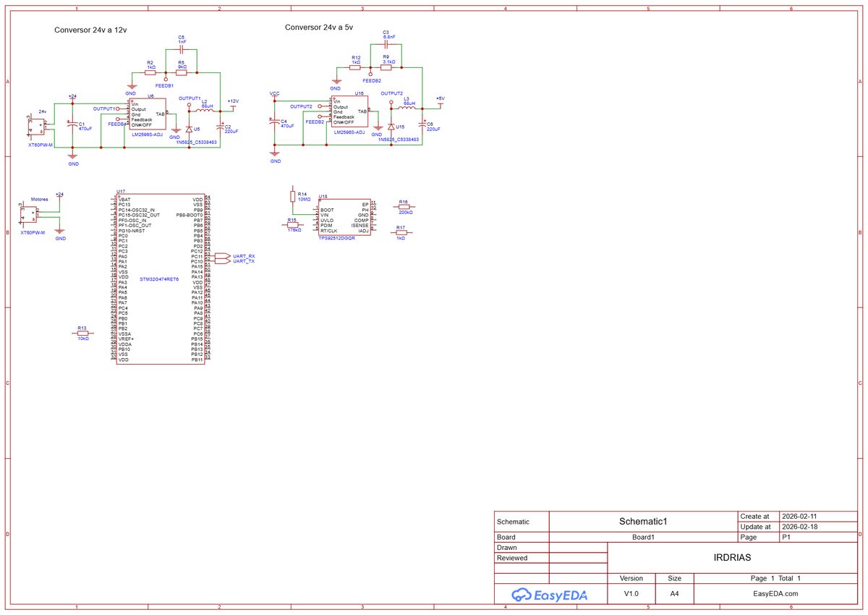The width and height of the screenshot is (868, 615).
Task: Click the "Schematic1" title block field
Action: tap(644, 522)
